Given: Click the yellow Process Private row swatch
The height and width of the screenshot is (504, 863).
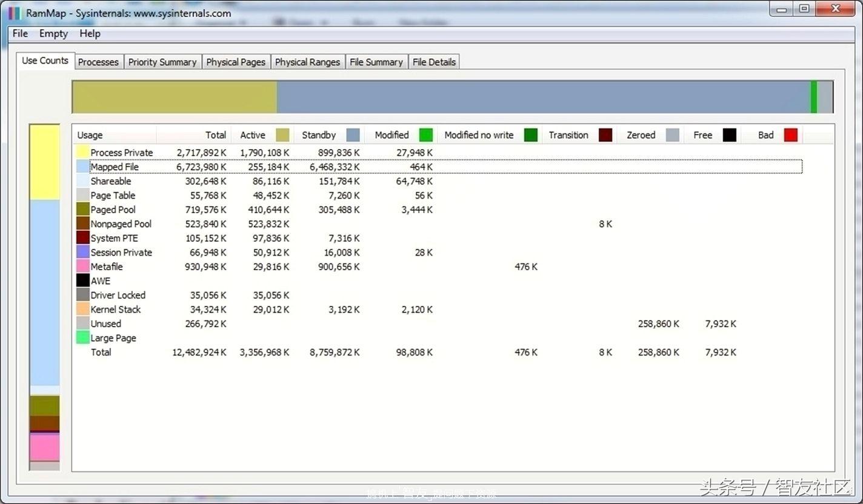Looking at the screenshot, I should point(83,153).
